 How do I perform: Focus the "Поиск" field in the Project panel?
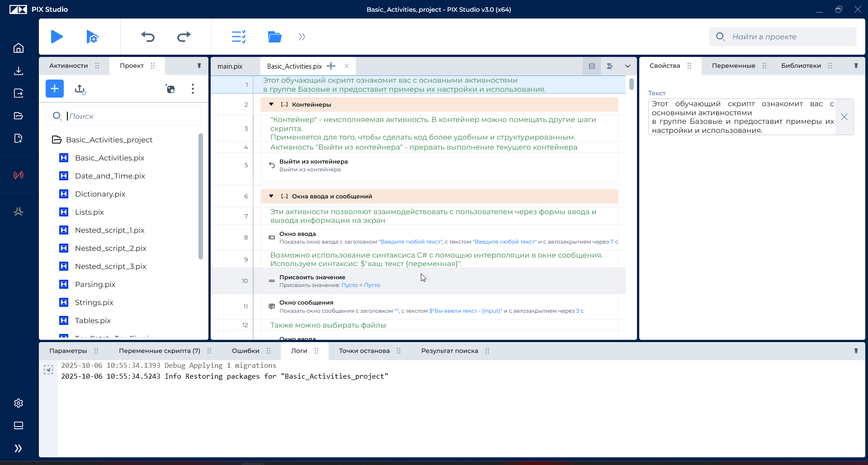tap(123, 116)
